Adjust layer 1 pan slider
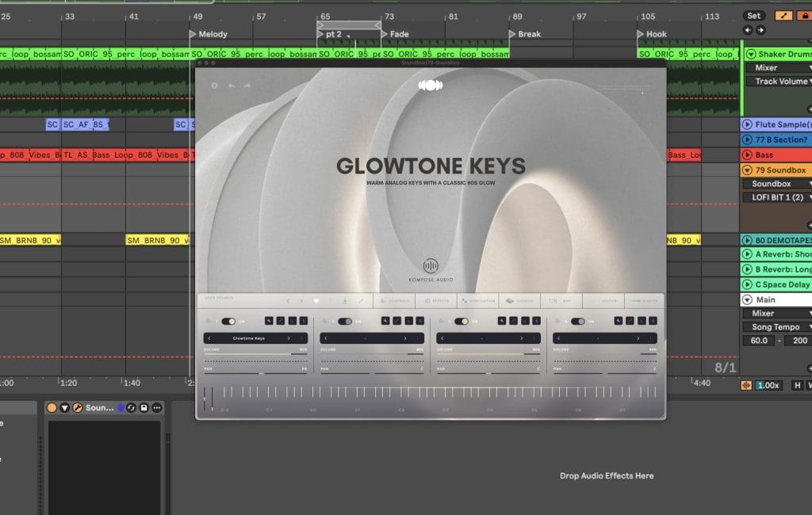Image resolution: width=812 pixels, height=515 pixels. point(256,372)
